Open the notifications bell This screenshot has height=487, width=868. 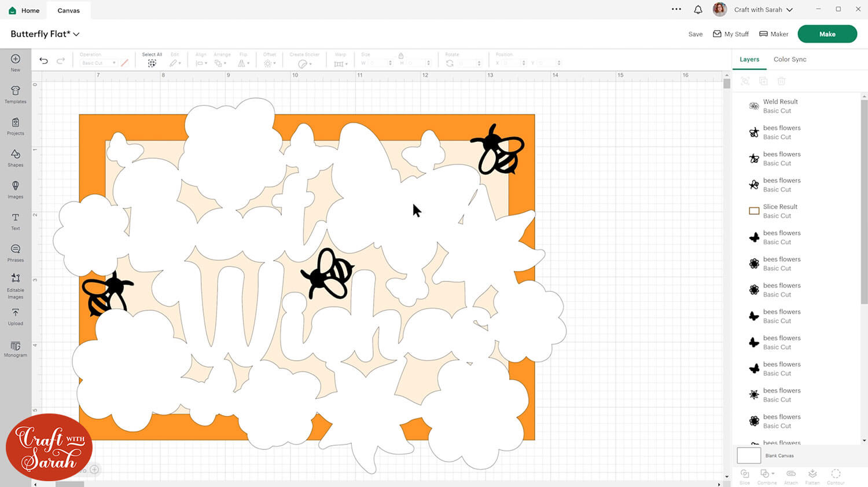click(698, 10)
